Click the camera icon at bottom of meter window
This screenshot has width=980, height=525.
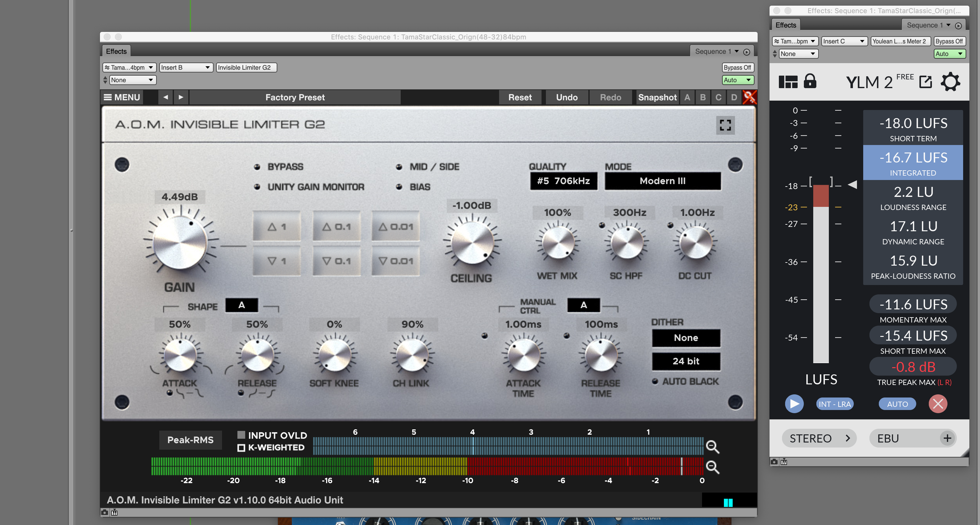coord(774,462)
